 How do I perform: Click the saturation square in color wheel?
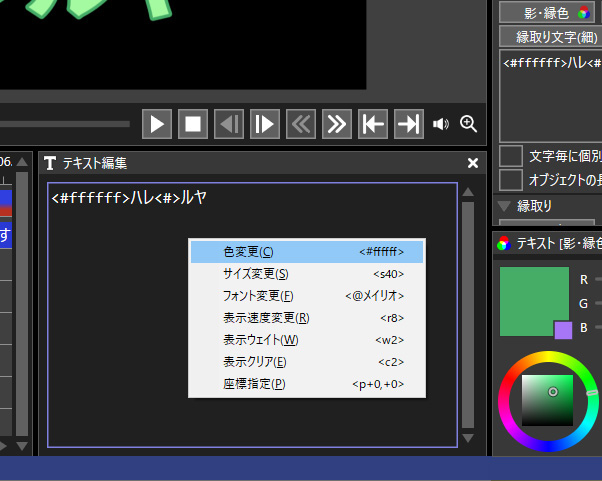click(547, 400)
